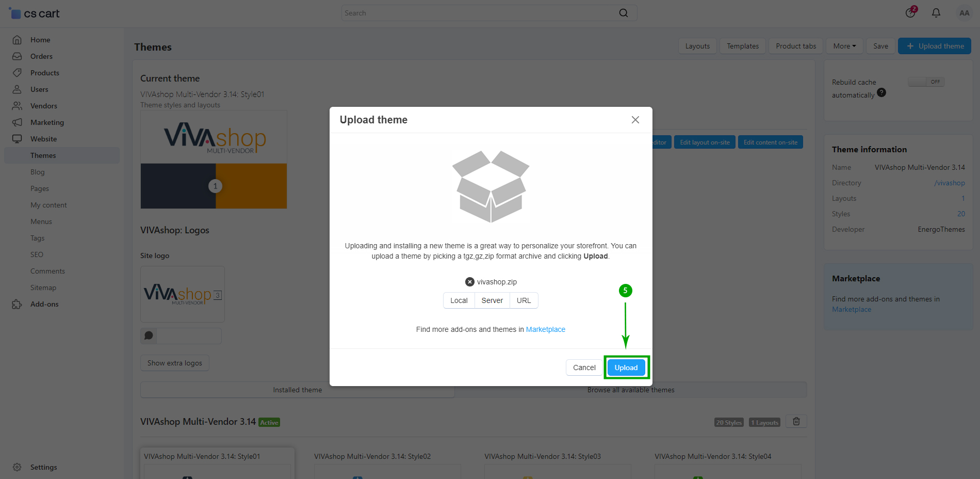Click into the top Search field
Image resolution: width=980 pixels, height=479 pixels.
(480, 13)
